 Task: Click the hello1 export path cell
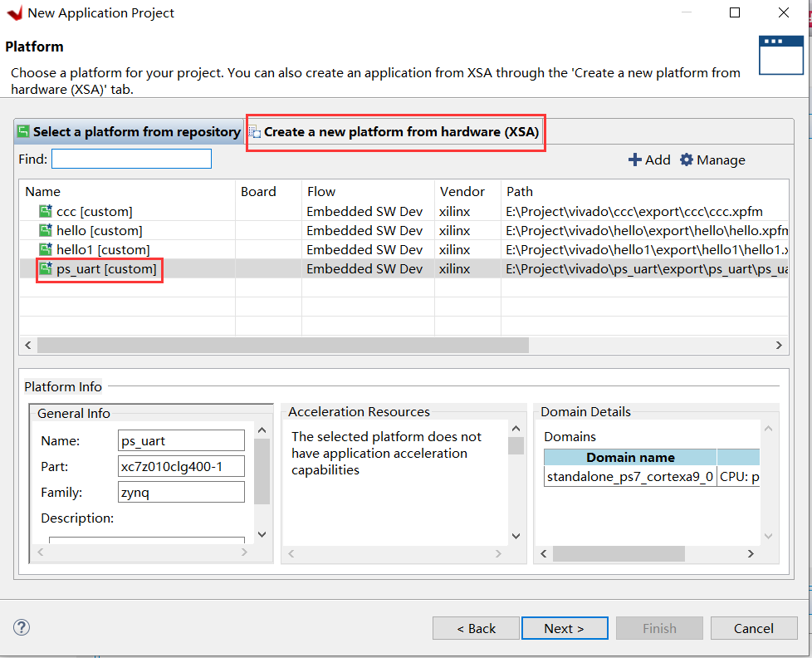(x=646, y=250)
